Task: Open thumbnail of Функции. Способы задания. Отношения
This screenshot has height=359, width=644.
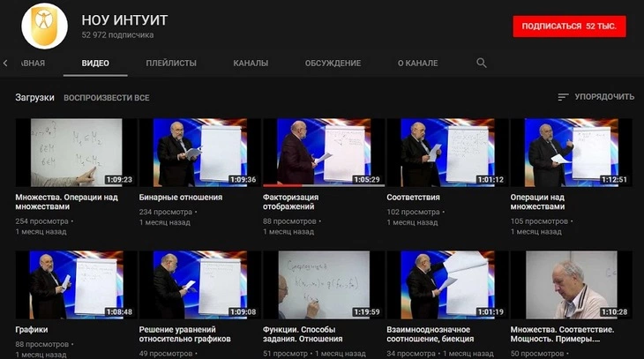Action: click(324, 285)
